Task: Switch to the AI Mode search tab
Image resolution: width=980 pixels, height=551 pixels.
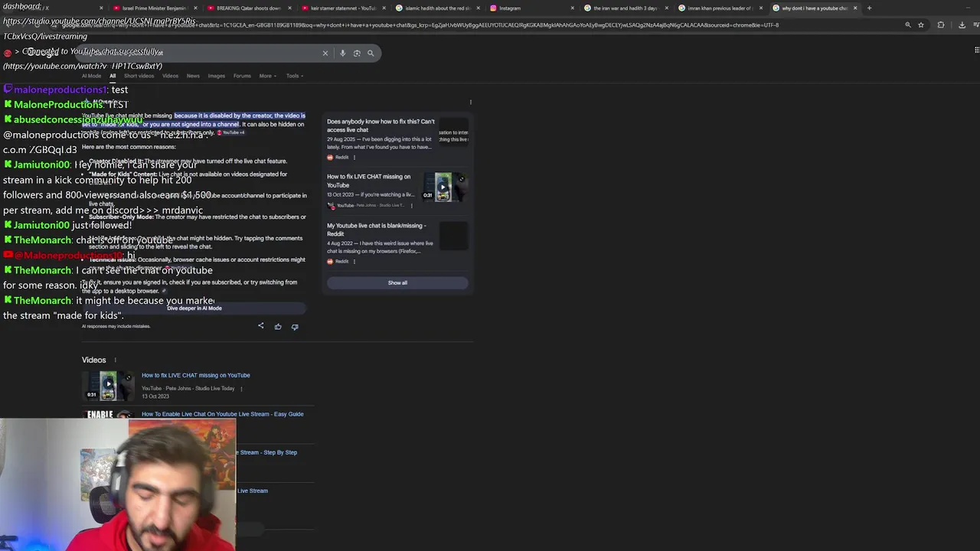Action: pyautogui.click(x=91, y=76)
